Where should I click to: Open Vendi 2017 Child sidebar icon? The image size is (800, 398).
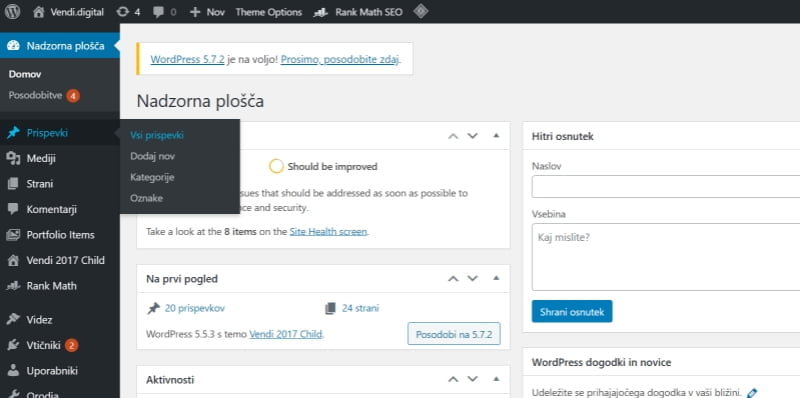point(13,260)
